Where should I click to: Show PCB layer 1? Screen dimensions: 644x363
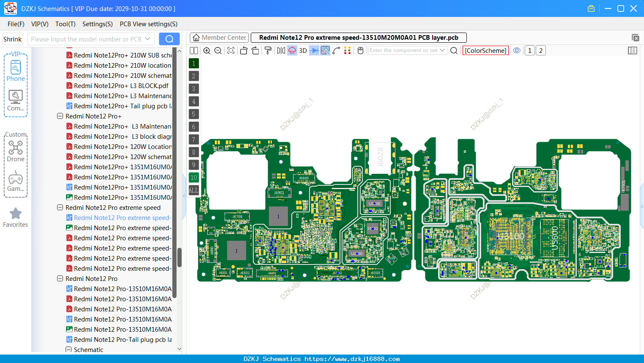(194, 63)
